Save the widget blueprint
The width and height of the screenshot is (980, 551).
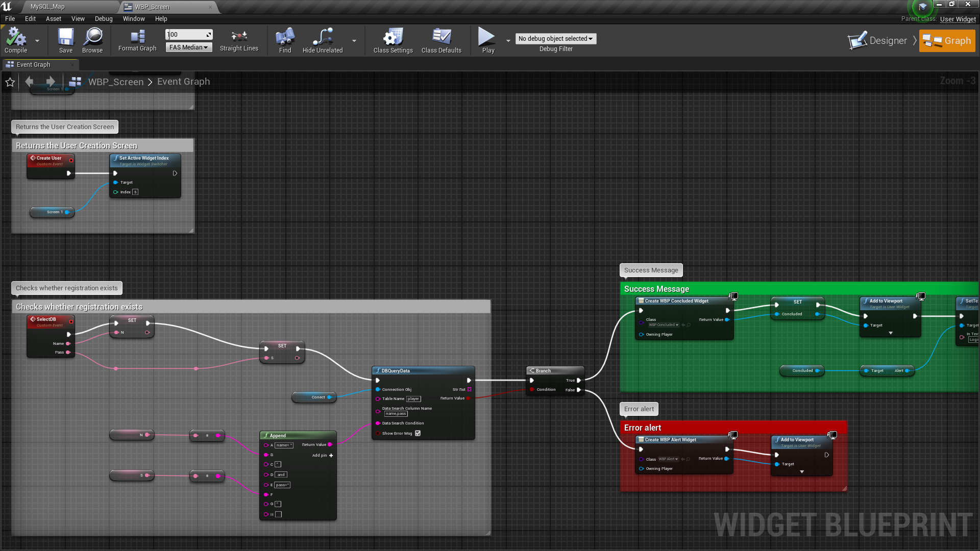pos(66,40)
